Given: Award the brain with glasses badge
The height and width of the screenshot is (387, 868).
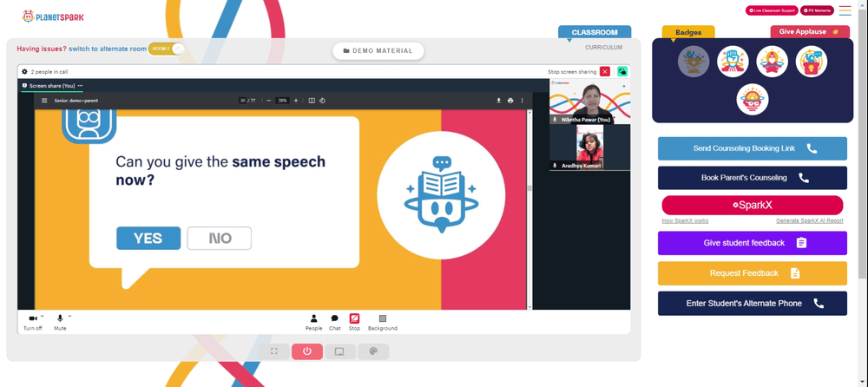Looking at the screenshot, I should point(753,100).
